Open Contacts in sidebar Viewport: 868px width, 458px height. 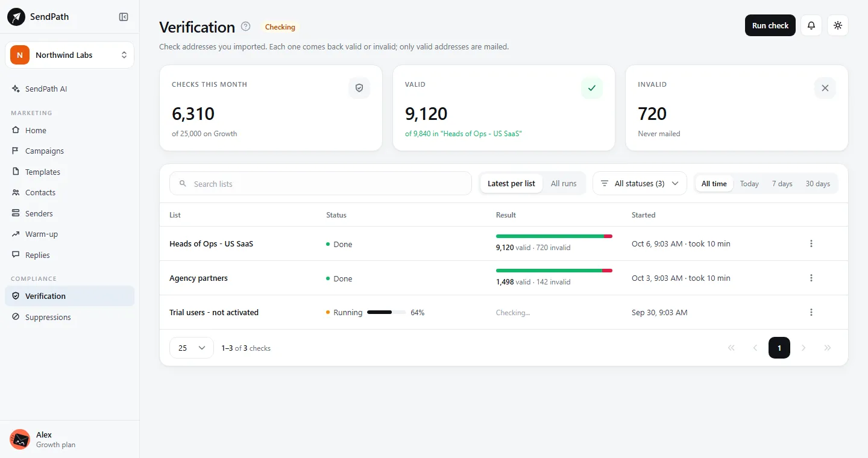(70, 192)
